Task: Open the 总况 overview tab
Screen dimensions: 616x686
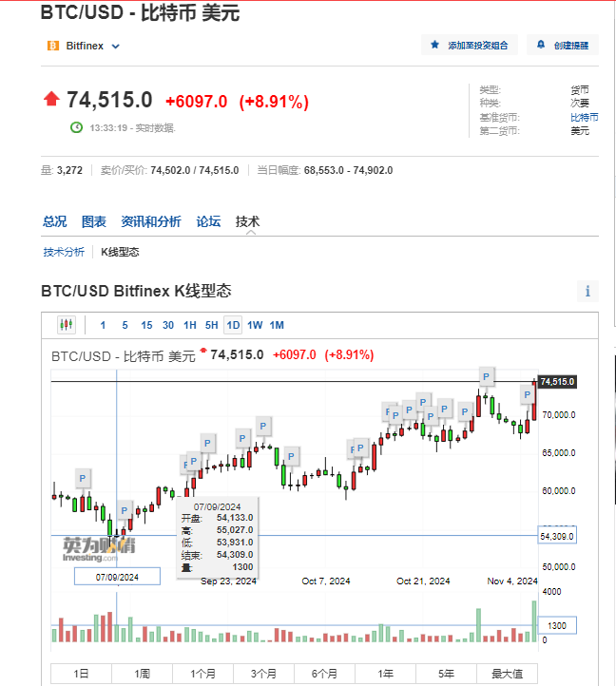Action: coord(55,221)
